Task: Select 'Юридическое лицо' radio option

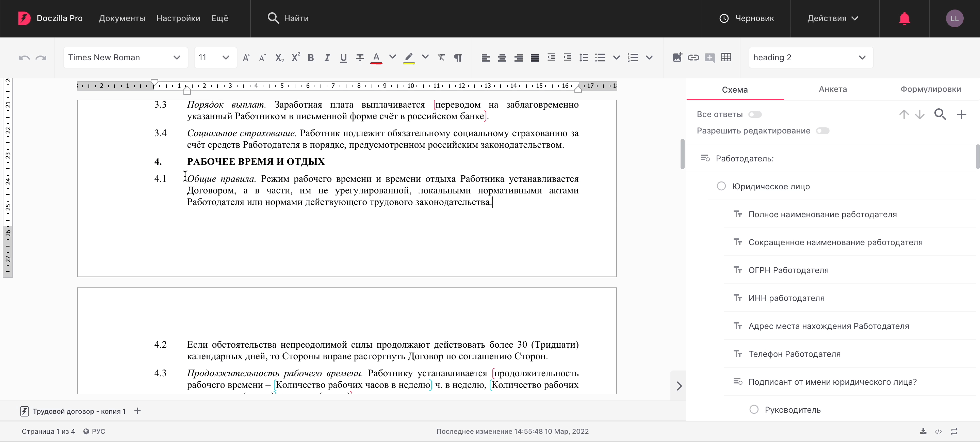Action: click(721, 186)
